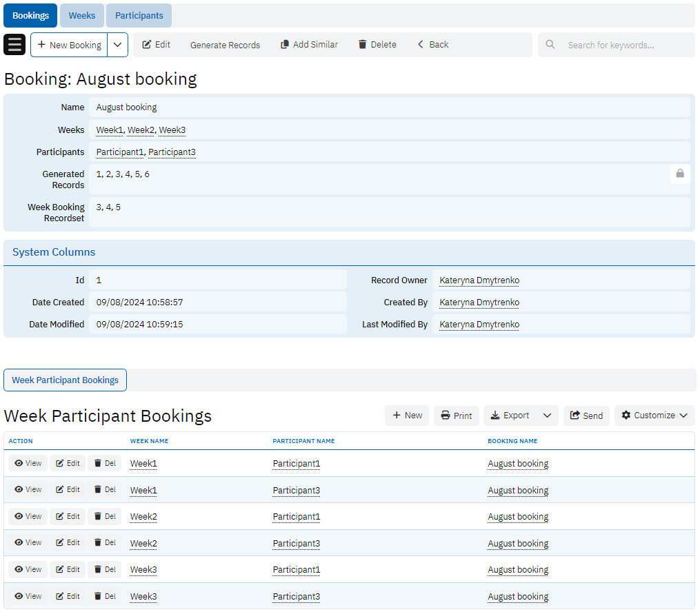Open the Customize dropdown menu
The height and width of the screenshot is (614, 700).
point(654,416)
